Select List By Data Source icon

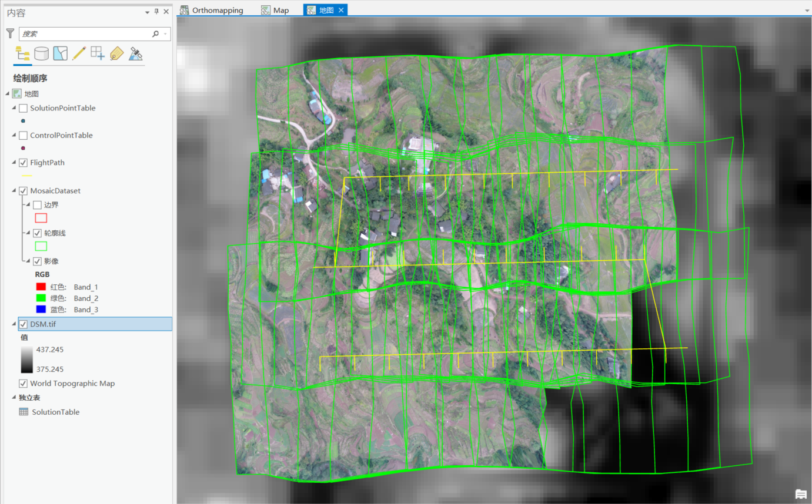(x=41, y=54)
